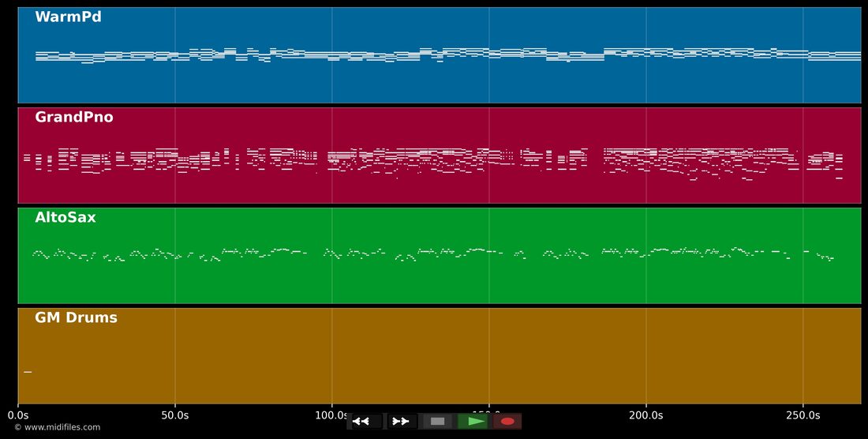Select the WarmPd track label
868x439 pixels.
coord(68,17)
